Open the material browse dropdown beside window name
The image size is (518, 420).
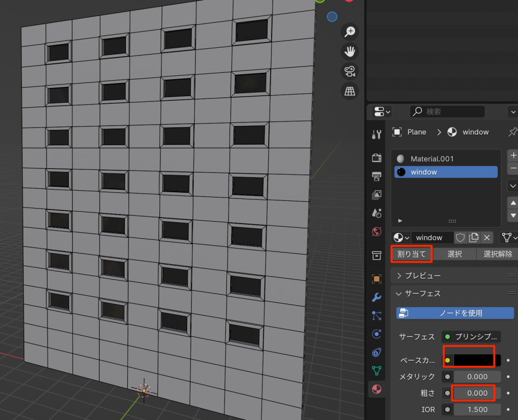pyautogui.click(x=401, y=238)
